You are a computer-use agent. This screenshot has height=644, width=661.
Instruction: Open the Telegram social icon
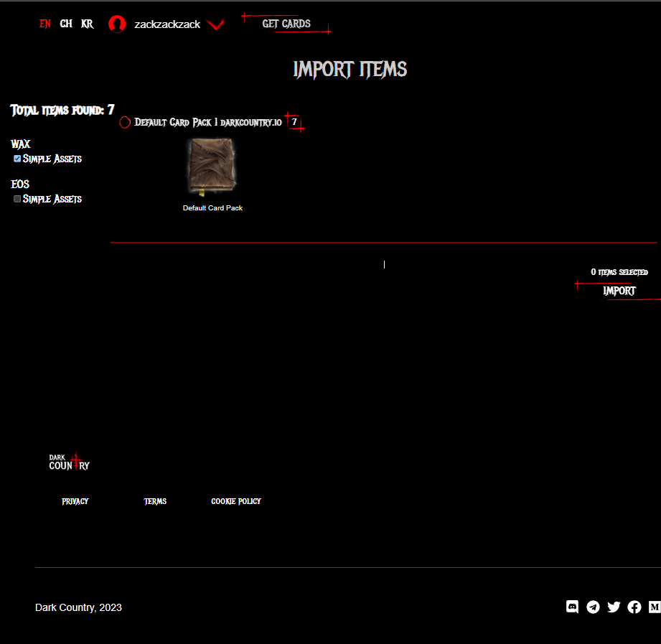coord(593,607)
